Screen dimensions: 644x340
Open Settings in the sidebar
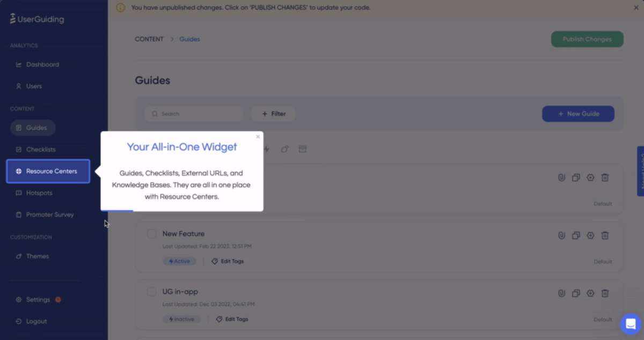click(x=33, y=300)
